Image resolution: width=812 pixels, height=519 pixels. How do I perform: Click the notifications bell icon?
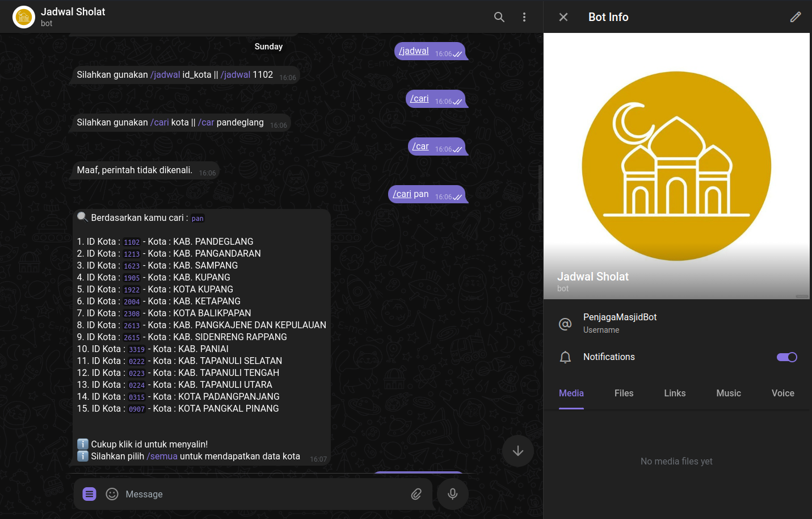[565, 357]
